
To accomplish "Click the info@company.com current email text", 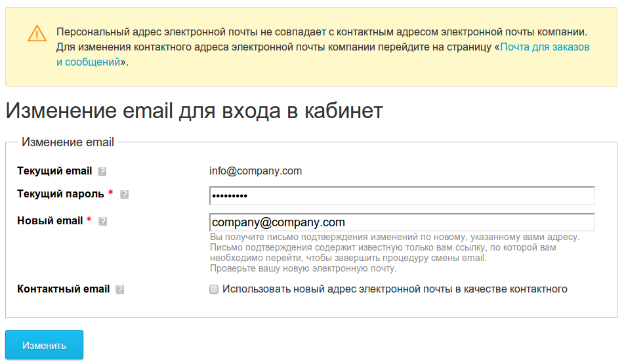I will coord(255,171).
